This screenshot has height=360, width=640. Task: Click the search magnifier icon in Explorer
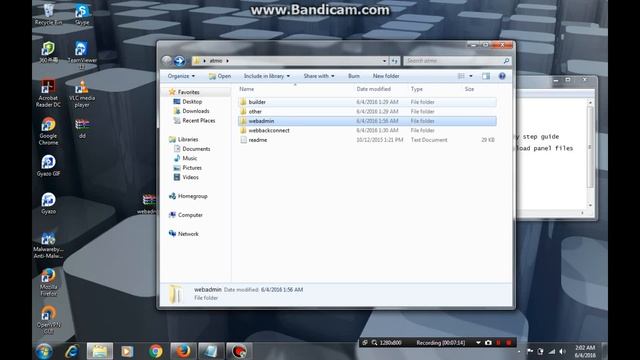(507, 61)
